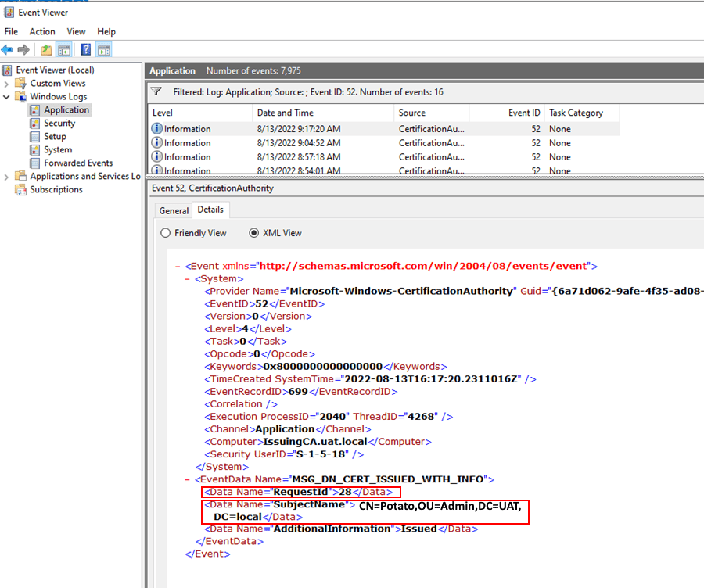704x588 pixels.
Task: Click the TimeCreated SystemTime value
Action: point(431,378)
